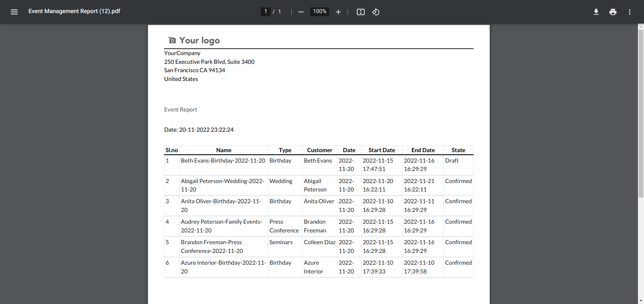Image resolution: width=644 pixels, height=304 pixels.
Task: Click the camera icon beside Your logo
Action: point(172,40)
